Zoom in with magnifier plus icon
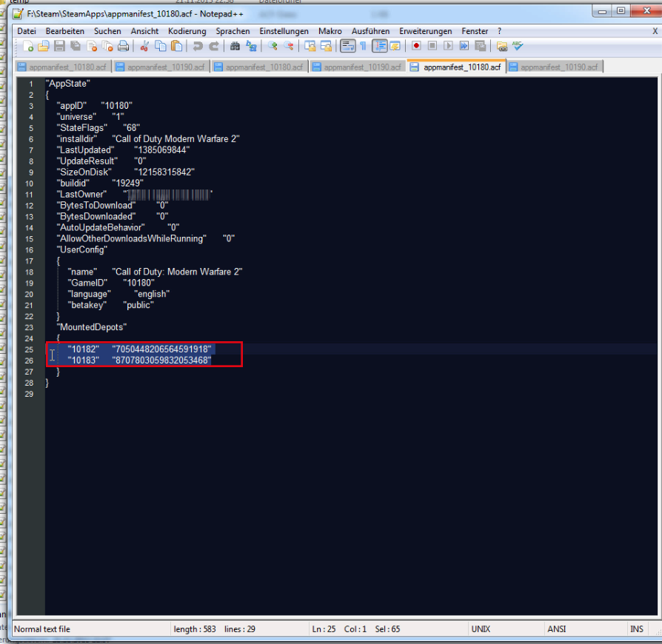The width and height of the screenshot is (662, 644). point(273,46)
